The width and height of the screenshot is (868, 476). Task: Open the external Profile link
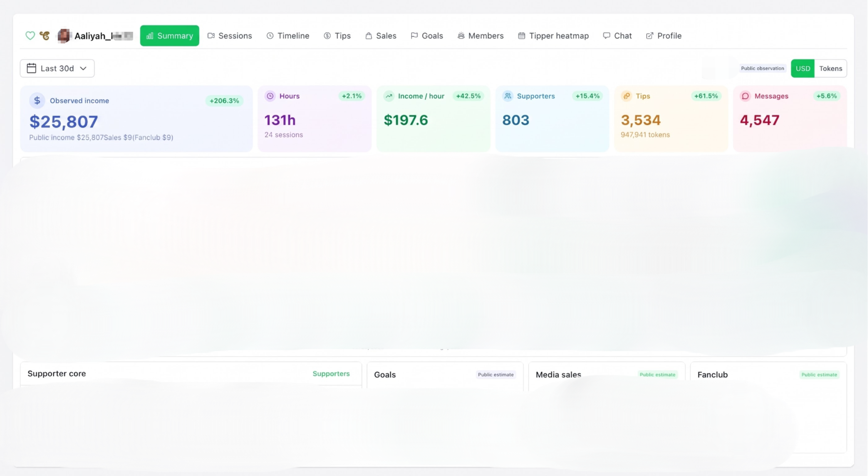tap(664, 35)
